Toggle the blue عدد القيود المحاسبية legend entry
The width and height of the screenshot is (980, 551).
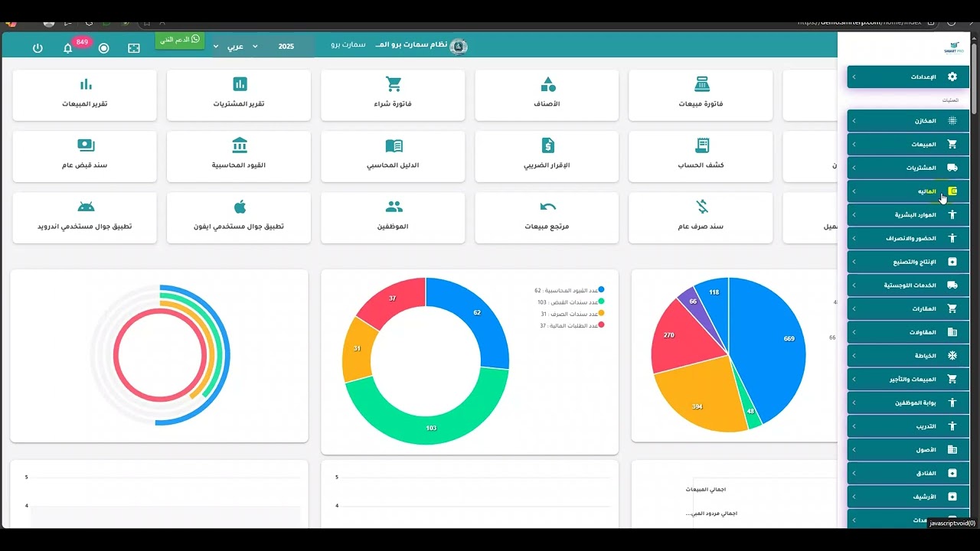[x=569, y=290]
